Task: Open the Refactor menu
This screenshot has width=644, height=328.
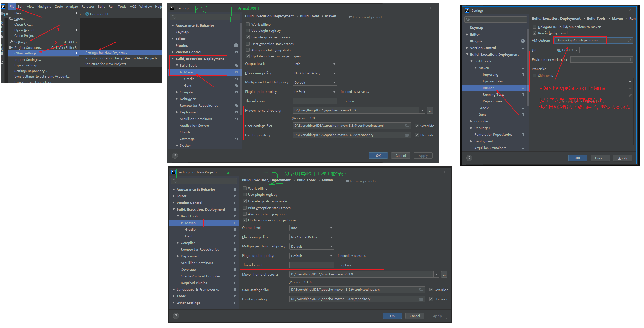Action: (88, 7)
